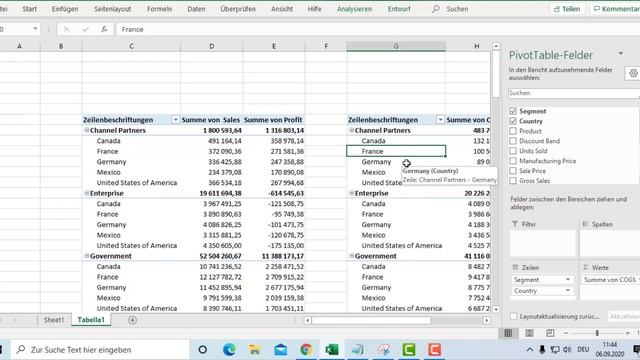This screenshot has width=640, height=360.
Task: Collapse Government group in left pivot
Action: click(87, 256)
